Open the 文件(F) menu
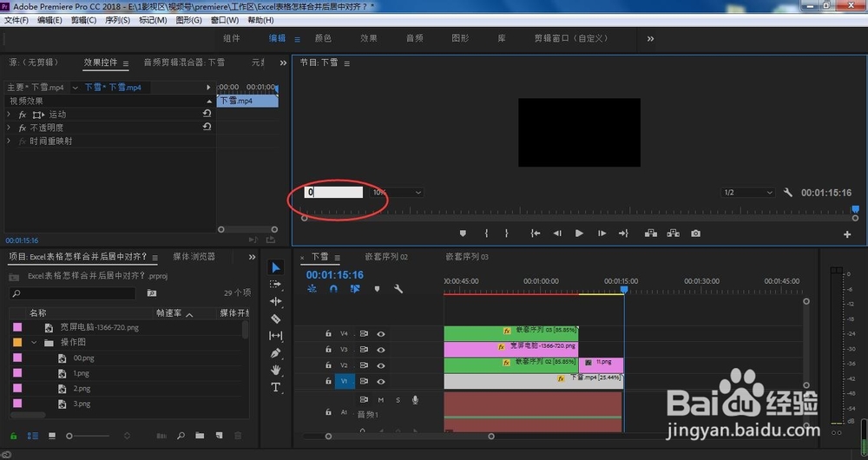 [16, 20]
